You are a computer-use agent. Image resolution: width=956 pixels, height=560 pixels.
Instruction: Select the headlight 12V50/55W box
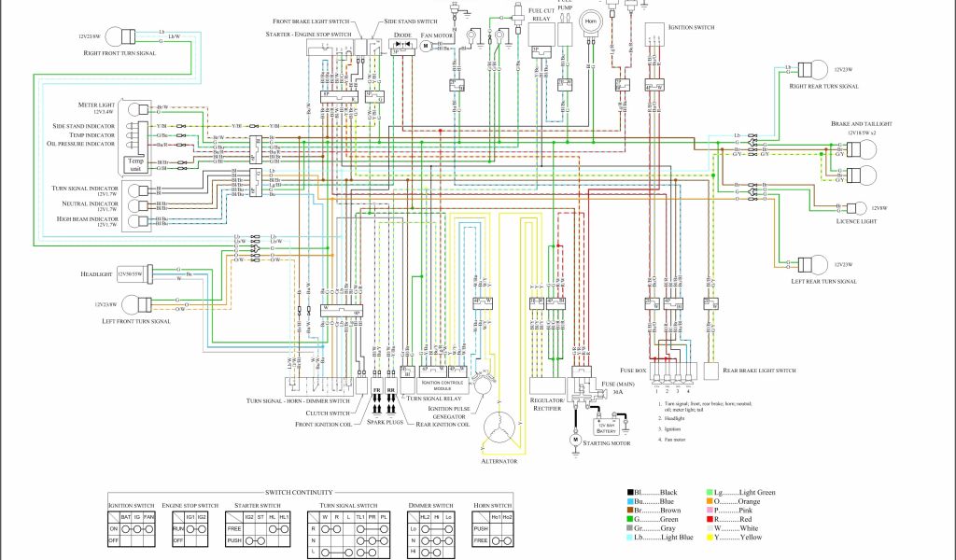130,274
